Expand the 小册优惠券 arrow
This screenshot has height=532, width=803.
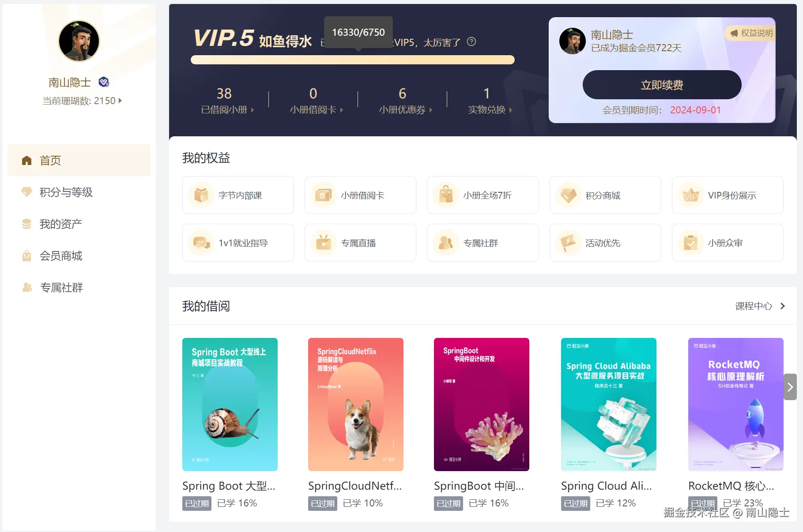(431, 110)
